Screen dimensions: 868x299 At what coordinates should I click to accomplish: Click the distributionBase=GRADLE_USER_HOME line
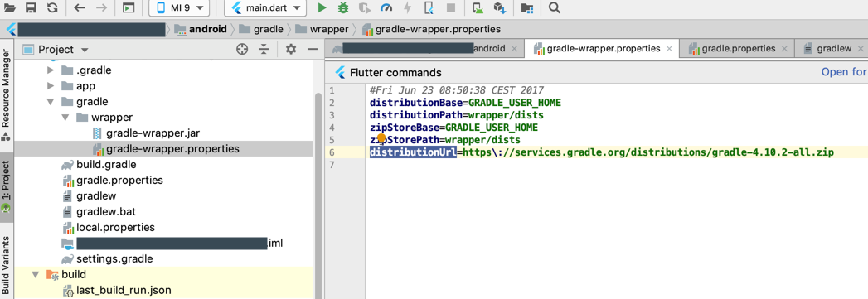coord(465,102)
